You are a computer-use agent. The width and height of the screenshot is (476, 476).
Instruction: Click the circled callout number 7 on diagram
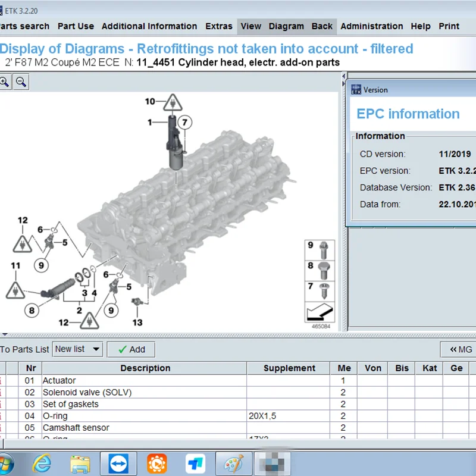click(184, 123)
